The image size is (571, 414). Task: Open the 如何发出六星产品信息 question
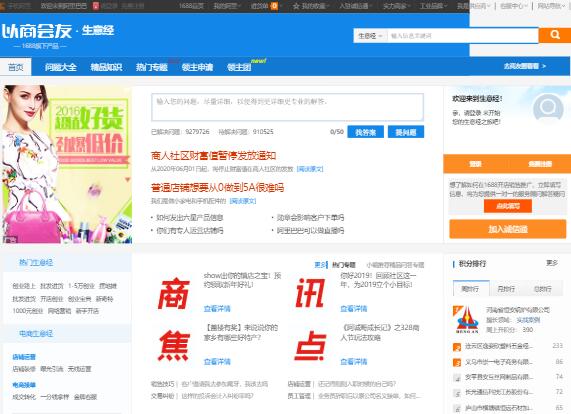[x=189, y=218]
